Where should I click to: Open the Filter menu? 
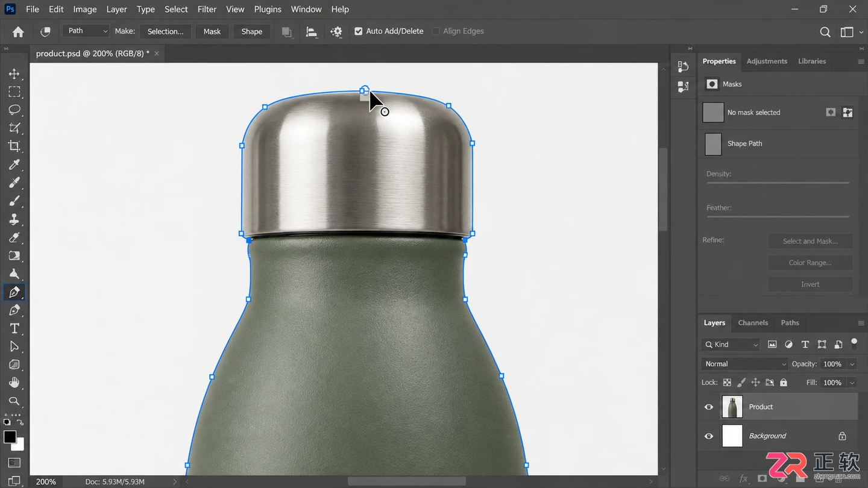(207, 9)
